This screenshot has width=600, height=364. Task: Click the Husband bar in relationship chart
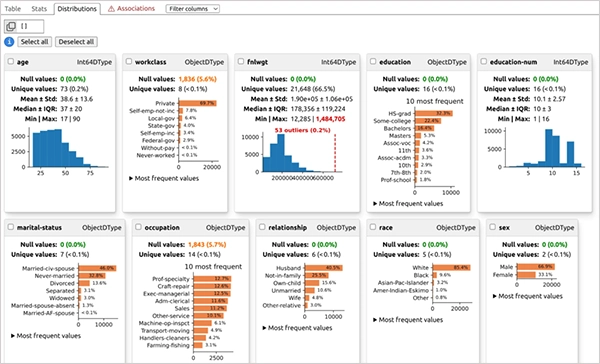(324, 268)
